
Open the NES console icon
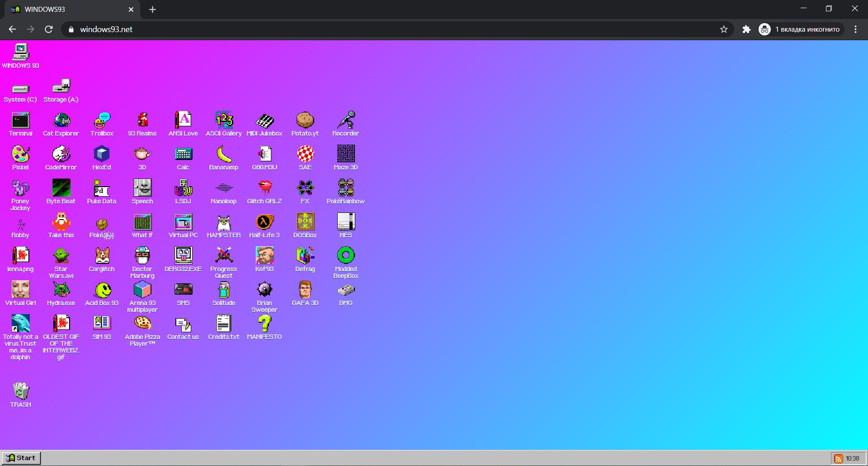pyautogui.click(x=346, y=226)
